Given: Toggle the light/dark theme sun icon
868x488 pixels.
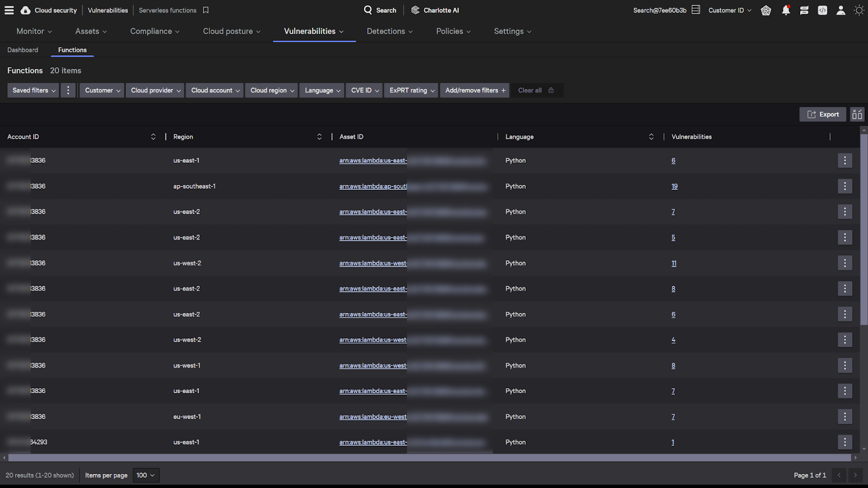Looking at the screenshot, I should click(859, 10).
